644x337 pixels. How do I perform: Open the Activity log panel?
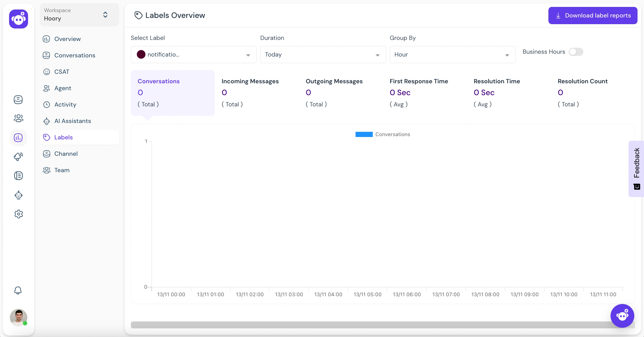pos(65,104)
